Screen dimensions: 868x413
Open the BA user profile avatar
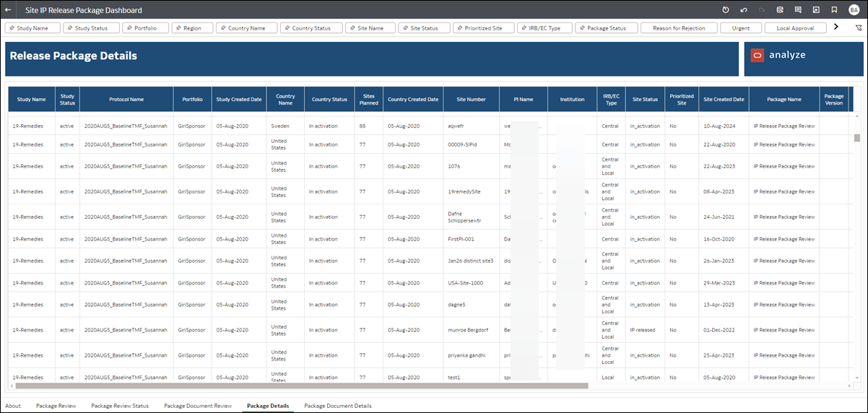pyautogui.click(x=854, y=10)
